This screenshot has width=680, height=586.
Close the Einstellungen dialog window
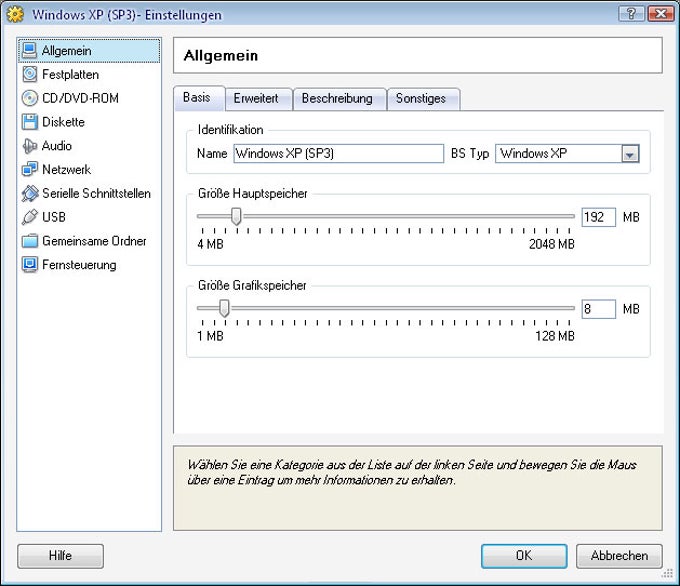click(660, 14)
